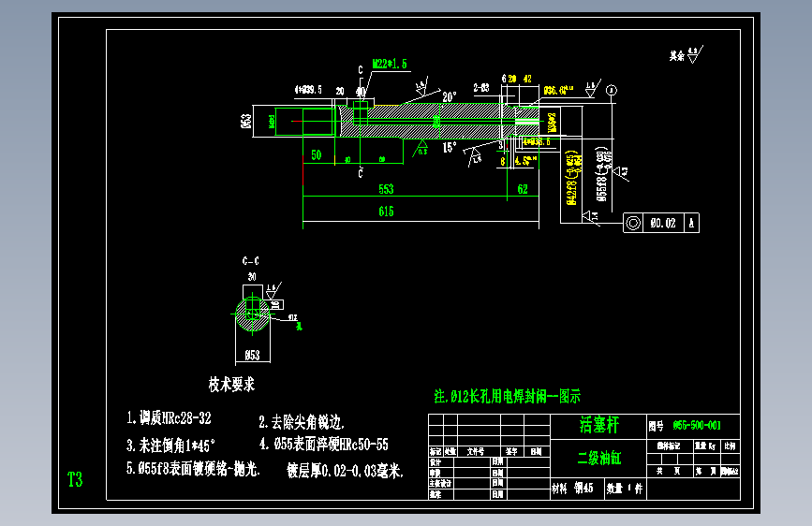
Task: Select the "其余" surface finish note
Action: [x=677, y=55]
